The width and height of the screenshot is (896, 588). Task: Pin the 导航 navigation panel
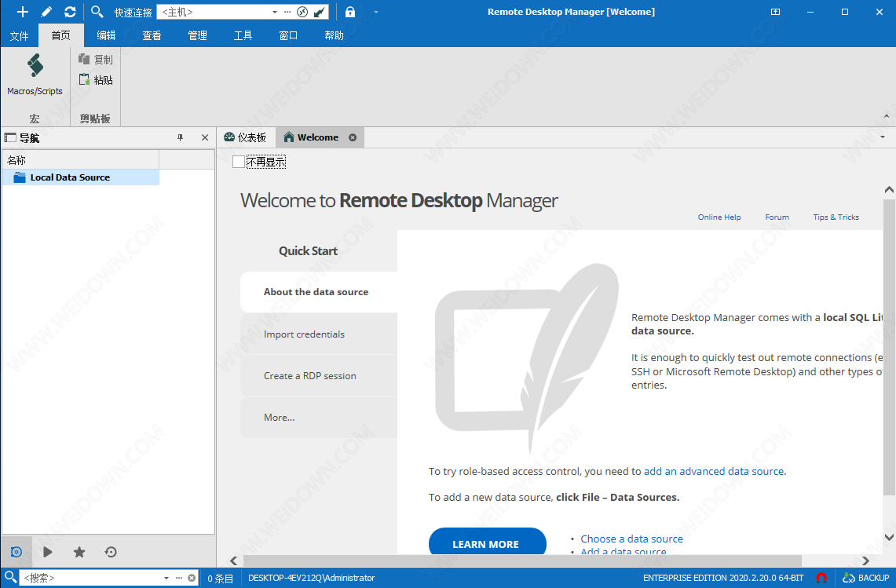(x=180, y=137)
